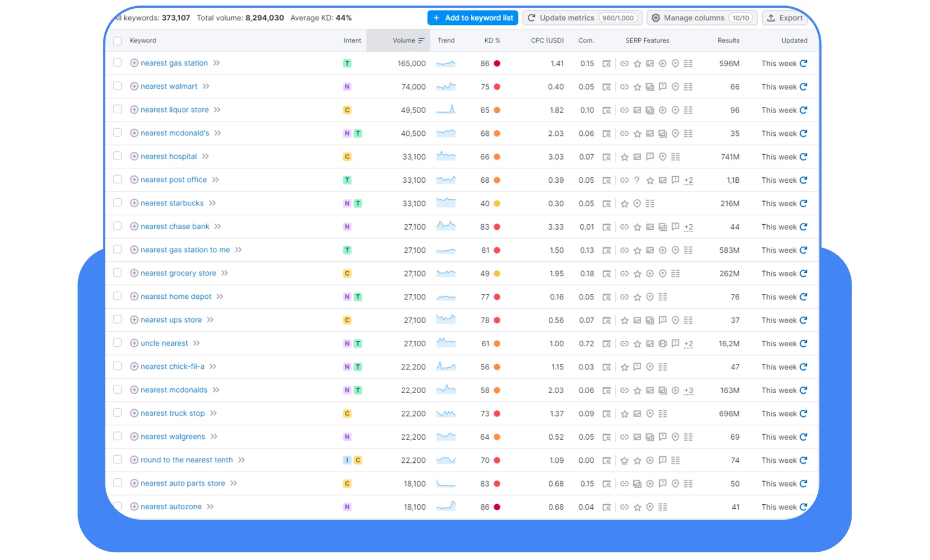Click red KD dot for nearest gas station
This screenshot has width=930, height=560.
point(497,64)
